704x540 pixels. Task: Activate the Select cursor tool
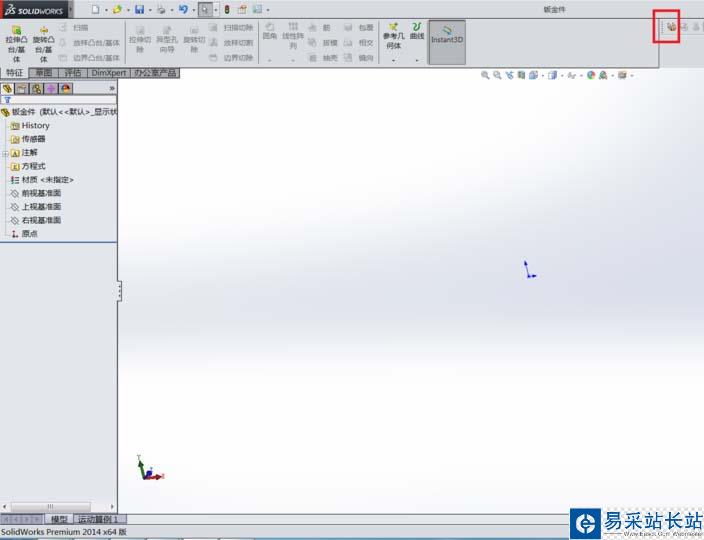click(x=205, y=9)
